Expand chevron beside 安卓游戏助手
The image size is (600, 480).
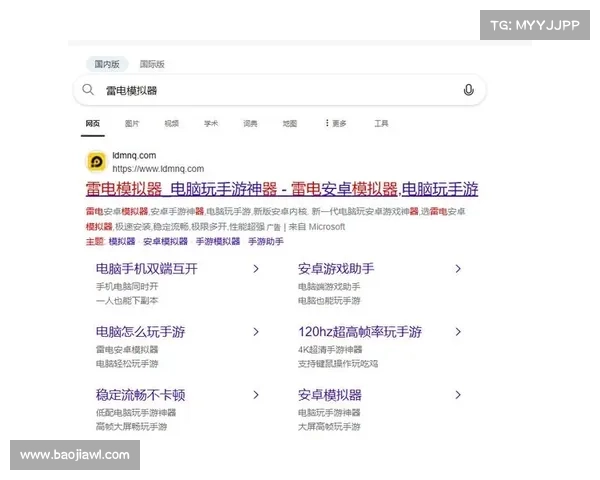pyautogui.click(x=458, y=269)
